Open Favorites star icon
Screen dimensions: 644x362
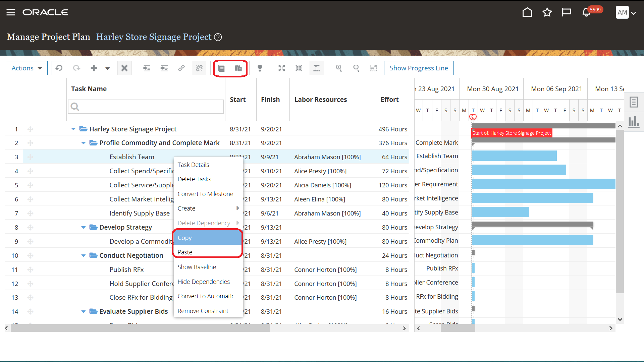pyautogui.click(x=547, y=12)
